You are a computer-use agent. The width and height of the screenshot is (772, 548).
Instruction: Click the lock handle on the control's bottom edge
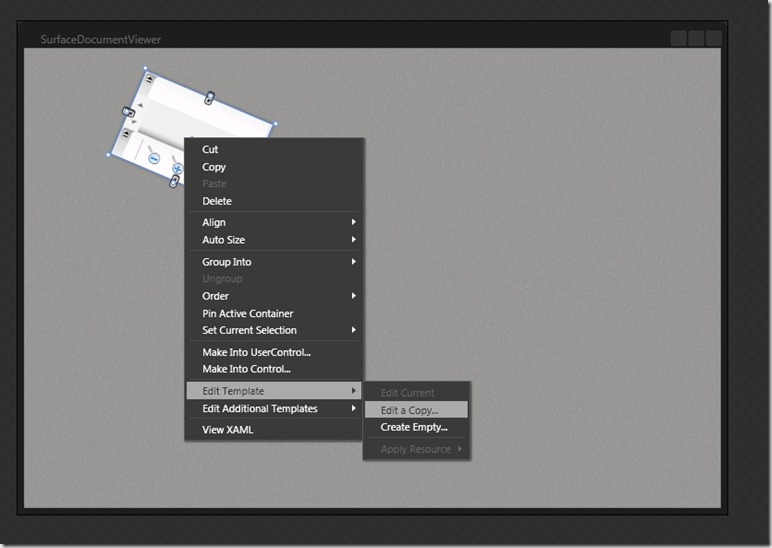click(x=172, y=181)
